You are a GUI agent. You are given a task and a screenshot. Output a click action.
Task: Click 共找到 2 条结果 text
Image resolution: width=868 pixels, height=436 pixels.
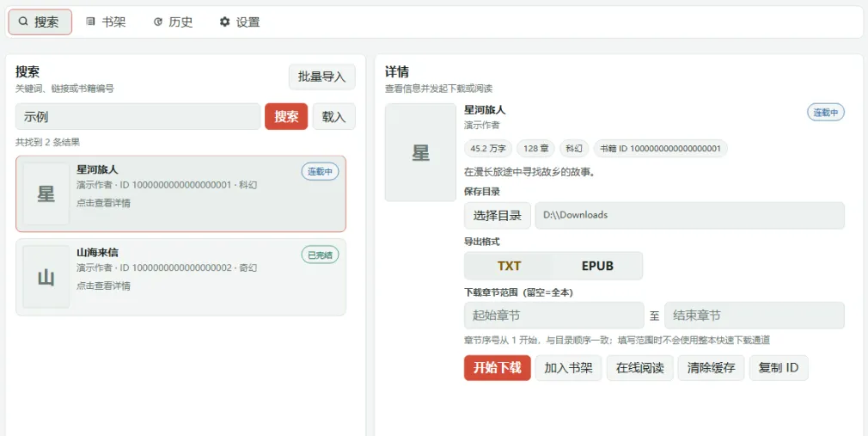tap(47, 143)
